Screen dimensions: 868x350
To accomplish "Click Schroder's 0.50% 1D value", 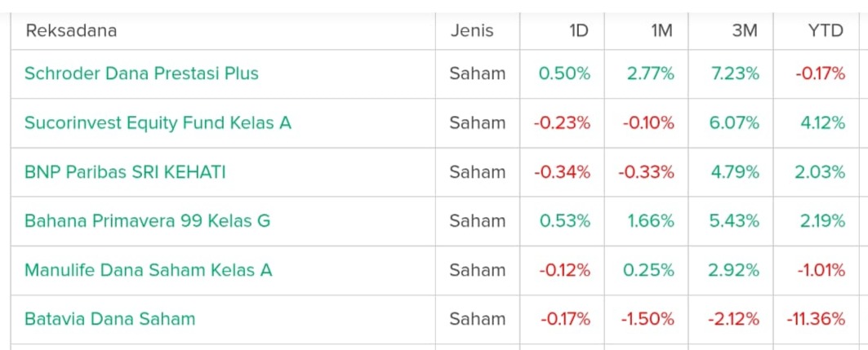I will 564,73.
